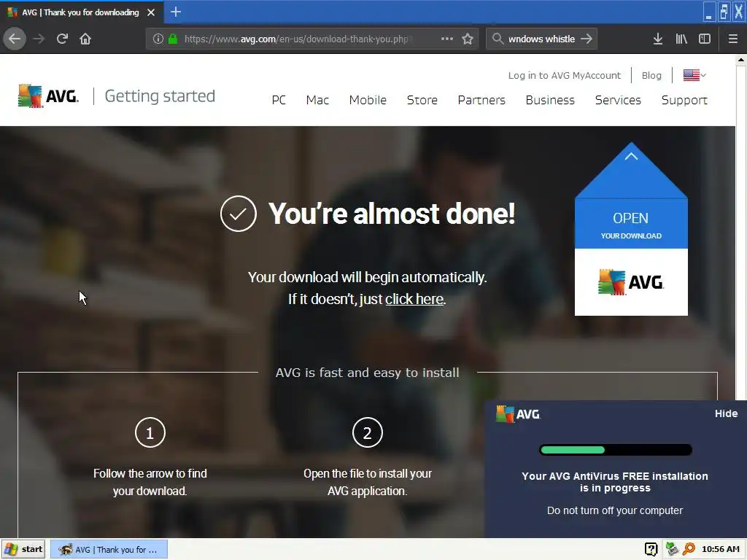Viewport: 747px width, 560px height.
Task: Click 'Do not turn off your computer' text
Action: pos(614,510)
